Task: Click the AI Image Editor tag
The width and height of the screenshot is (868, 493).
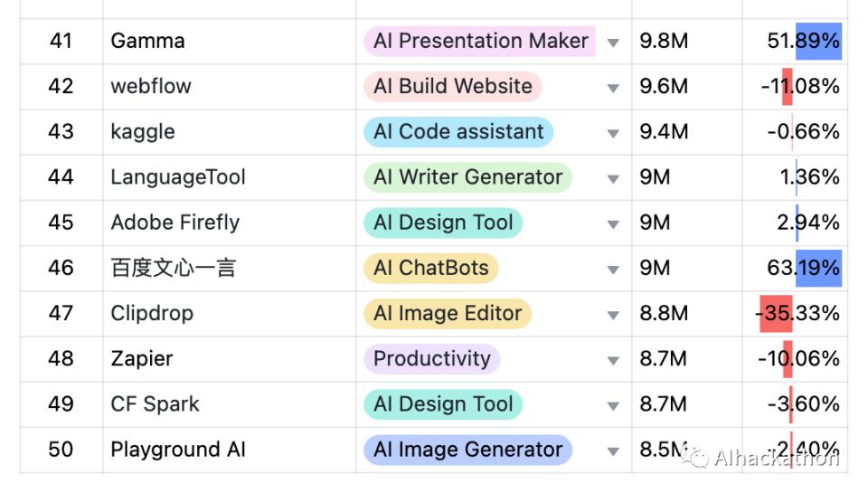Action: [x=448, y=314]
